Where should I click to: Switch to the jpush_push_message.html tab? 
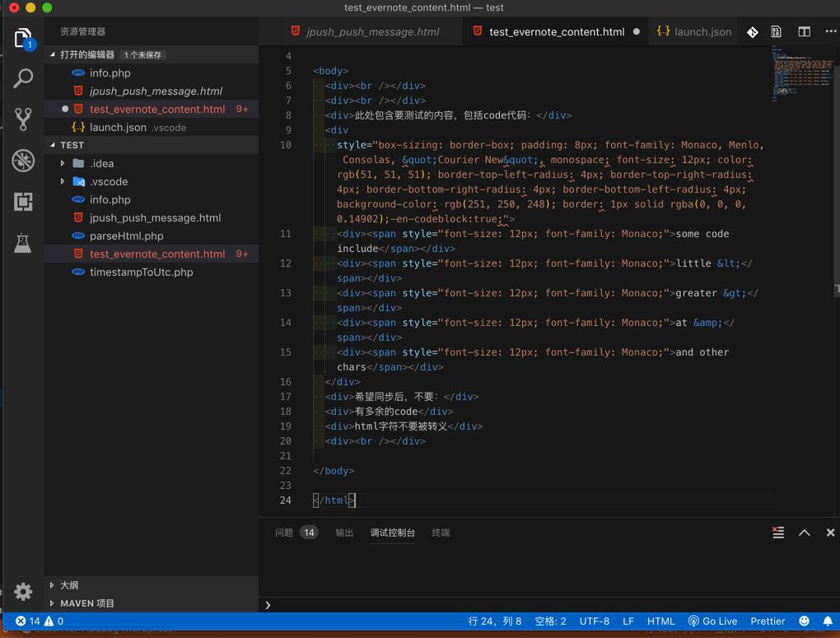372,32
